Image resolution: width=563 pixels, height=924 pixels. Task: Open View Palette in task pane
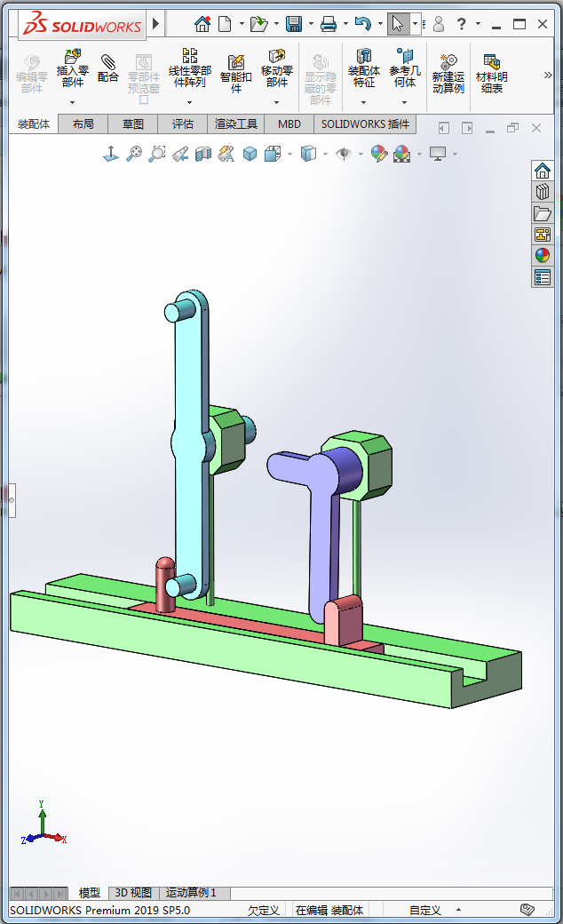[x=543, y=235]
